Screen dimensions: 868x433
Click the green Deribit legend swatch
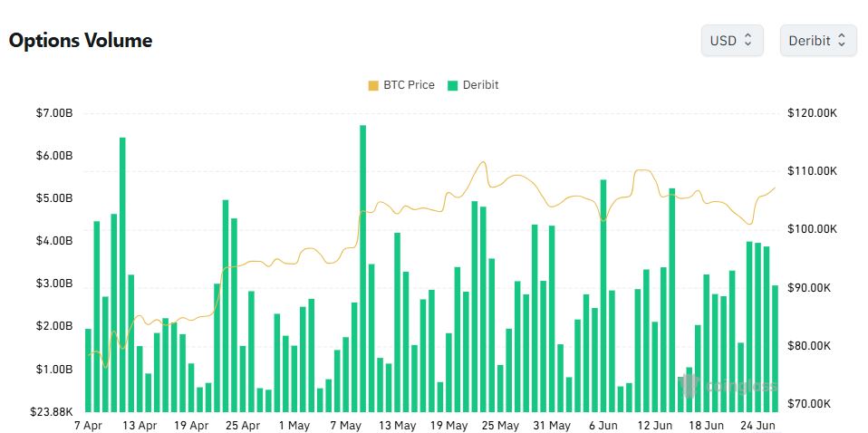[453, 86]
